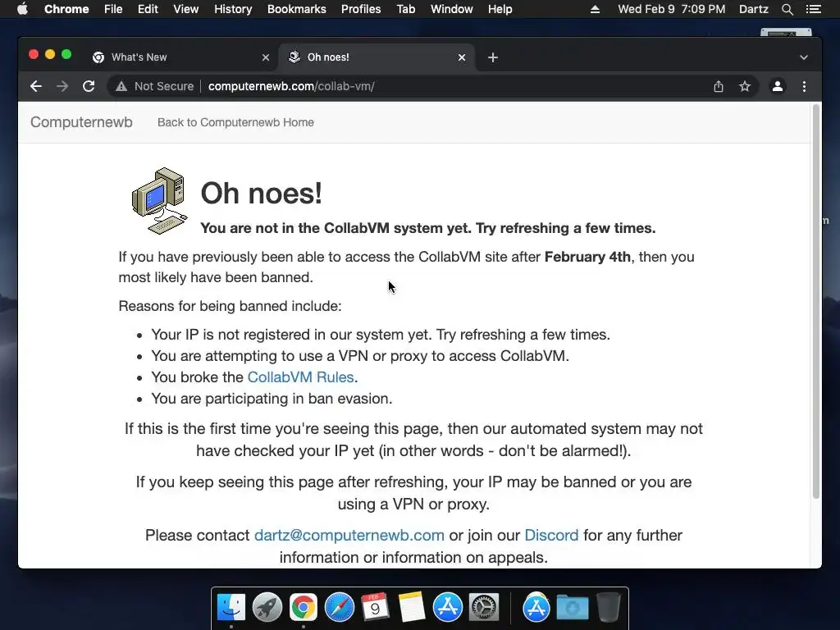Open the App Store icon right of divider
Image resolution: width=840 pixels, height=630 pixels.
tap(536, 608)
